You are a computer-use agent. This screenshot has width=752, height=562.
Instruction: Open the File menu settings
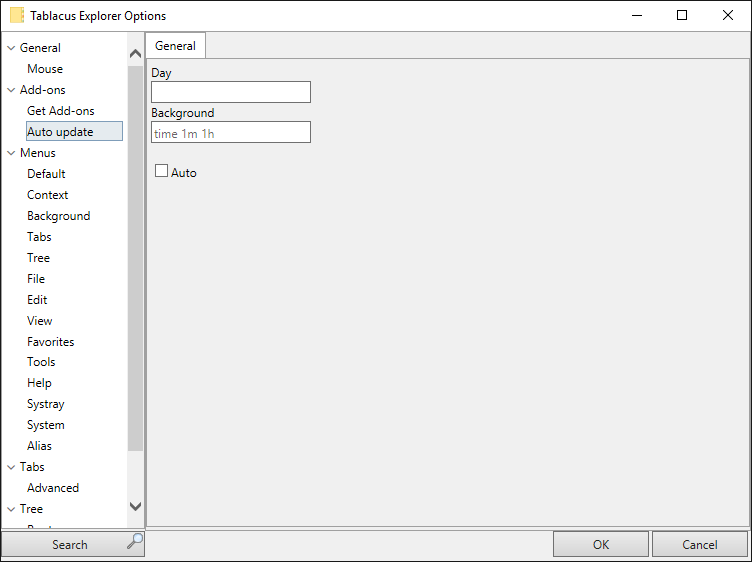pyautogui.click(x=36, y=279)
